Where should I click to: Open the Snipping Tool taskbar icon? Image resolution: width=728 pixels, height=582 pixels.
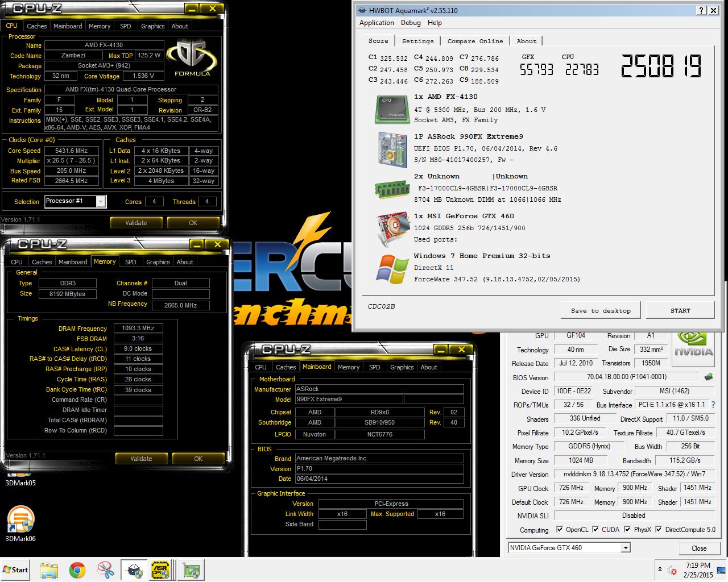tap(106, 570)
